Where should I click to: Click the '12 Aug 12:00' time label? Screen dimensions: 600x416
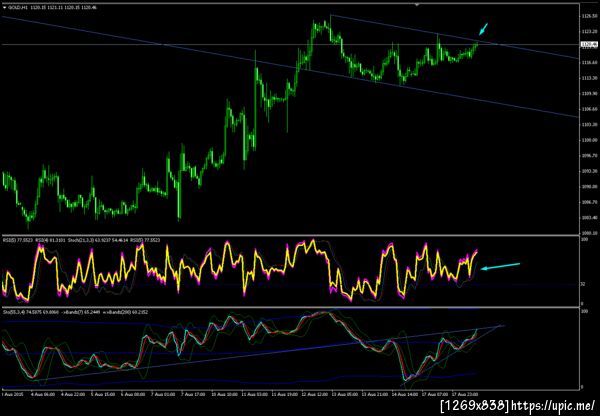(313, 393)
